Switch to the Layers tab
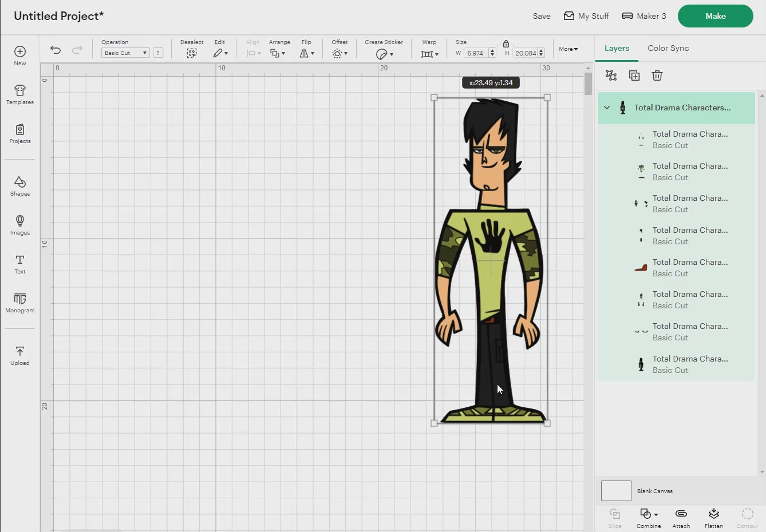 [617, 48]
